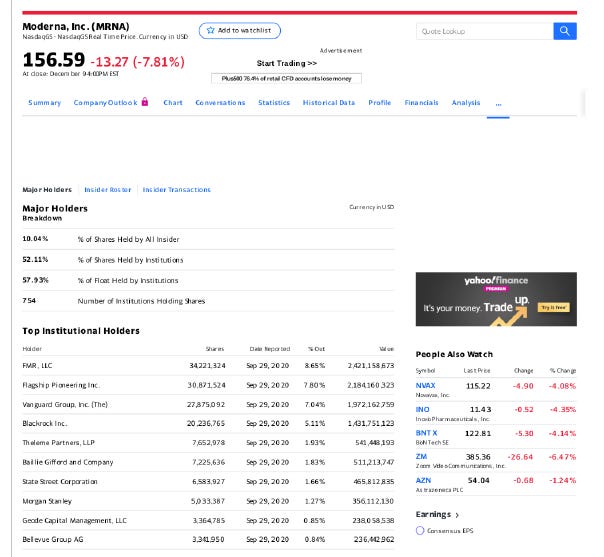Screen dimensions: 604x557
Task: Switch to the Chart tab
Action: (x=173, y=102)
